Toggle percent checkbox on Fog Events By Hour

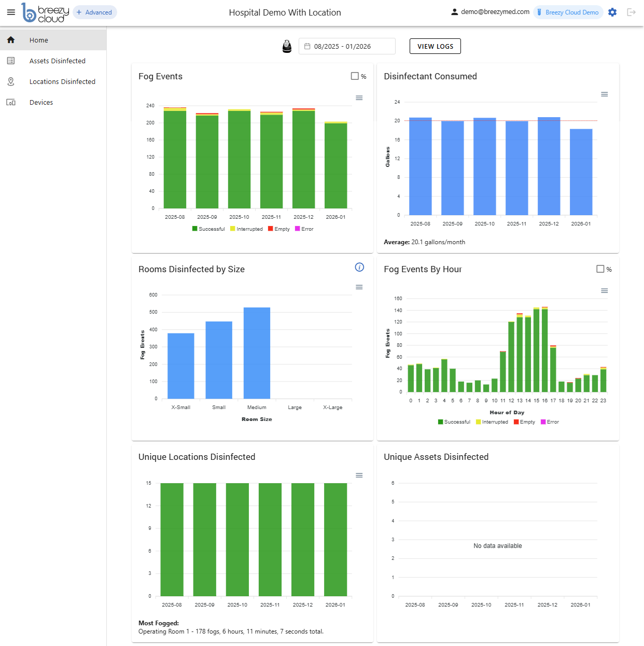pyautogui.click(x=600, y=269)
